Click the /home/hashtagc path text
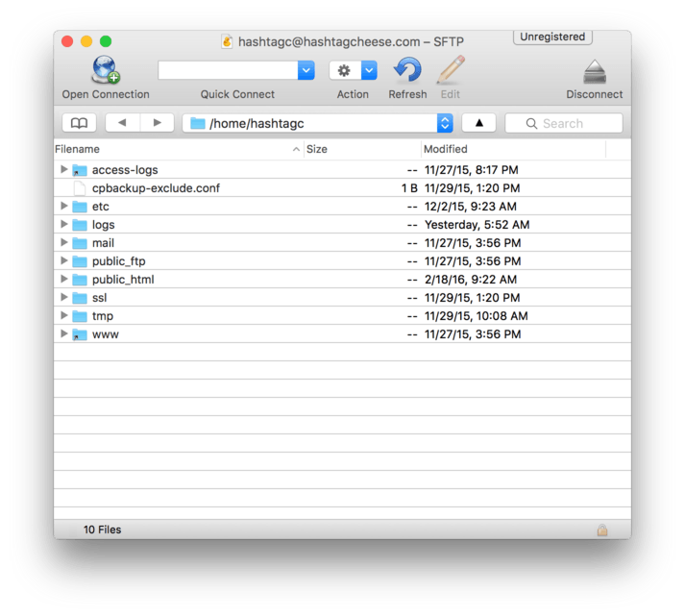685x616 pixels. (257, 124)
